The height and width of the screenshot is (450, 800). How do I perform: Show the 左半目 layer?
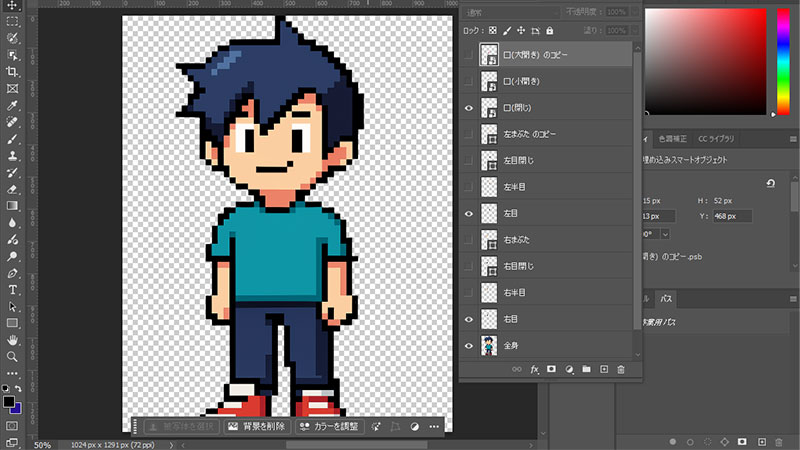[x=468, y=187]
